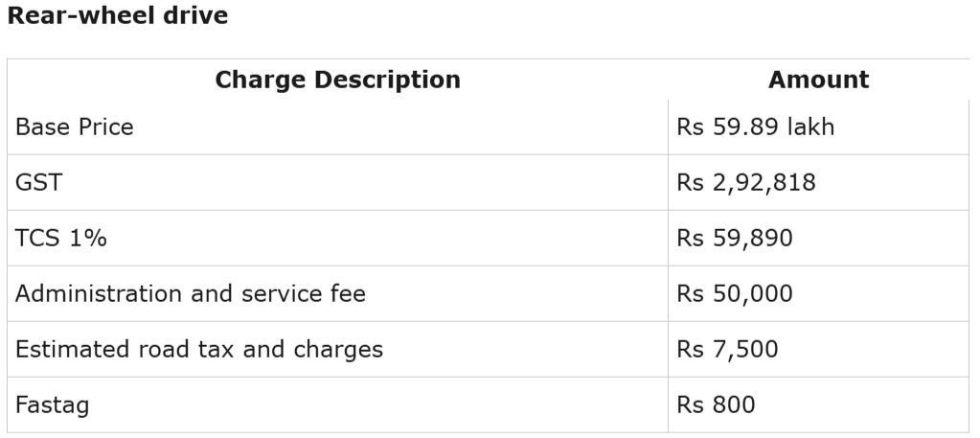Click the Rs 59,890 TCS amount
The height and width of the screenshot is (438, 980).
point(735,239)
